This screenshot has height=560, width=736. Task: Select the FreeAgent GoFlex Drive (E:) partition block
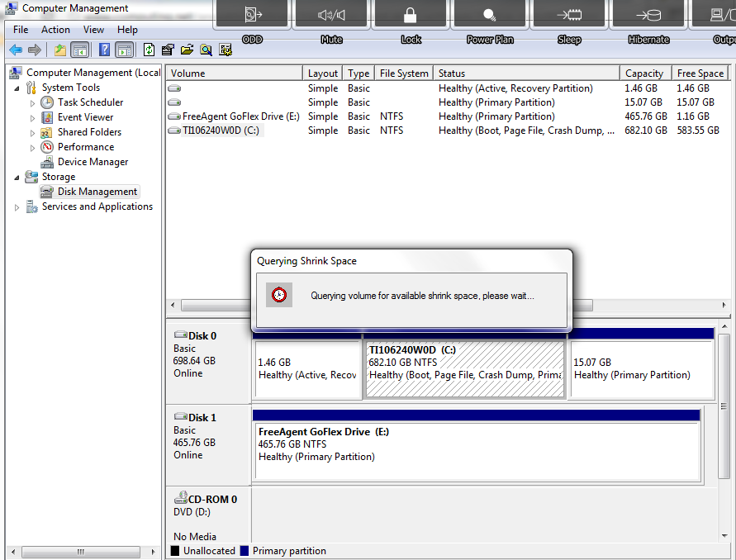pos(477,451)
